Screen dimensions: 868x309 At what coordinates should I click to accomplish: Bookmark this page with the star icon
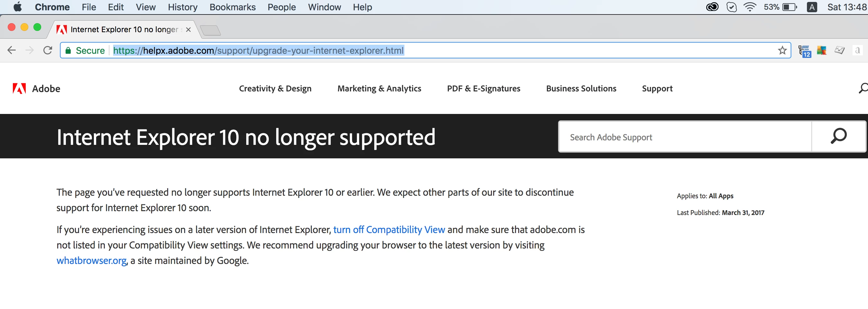click(x=782, y=50)
